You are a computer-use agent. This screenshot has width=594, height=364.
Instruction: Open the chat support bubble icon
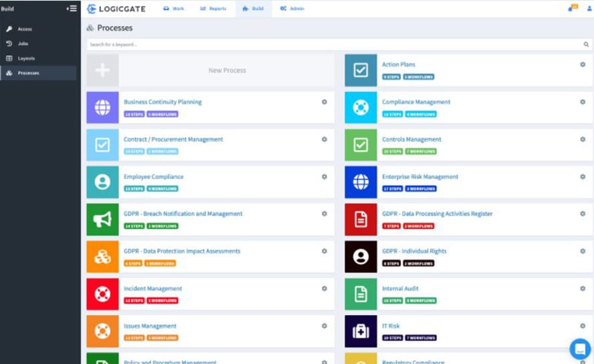579,349
